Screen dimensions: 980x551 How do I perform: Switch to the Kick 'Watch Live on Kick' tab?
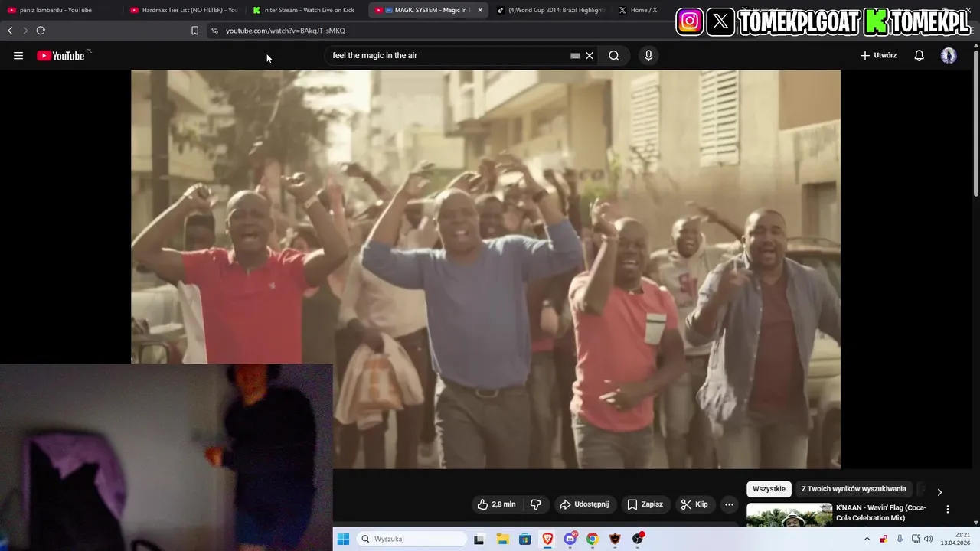coord(305,10)
